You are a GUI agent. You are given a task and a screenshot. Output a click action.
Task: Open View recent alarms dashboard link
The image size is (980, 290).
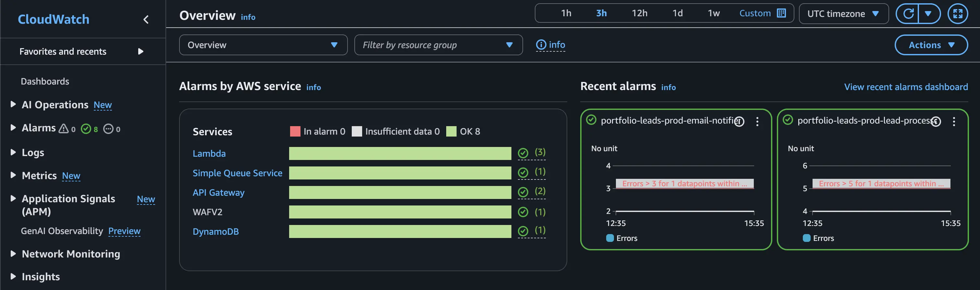pos(905,87)
